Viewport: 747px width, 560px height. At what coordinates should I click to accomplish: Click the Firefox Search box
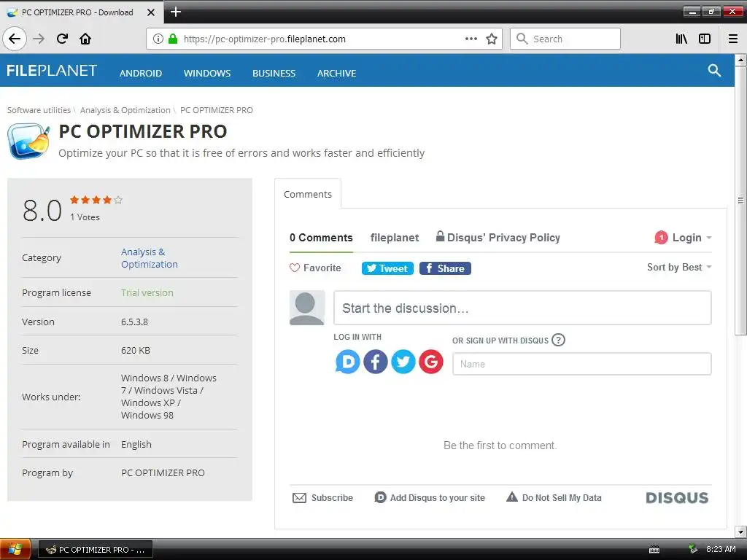565,39
